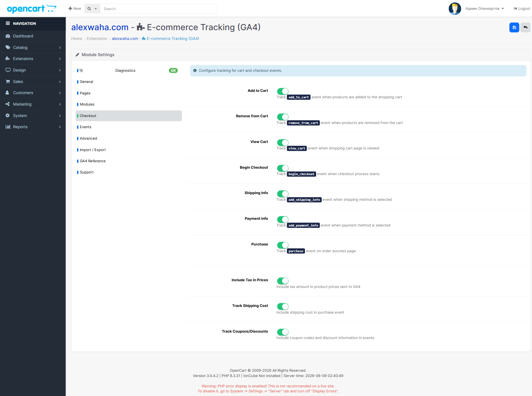Image resolution: width=532 pixels, height=396 pixels.
Task: Turn off Remove from Cart tracking
Action: point(283,117)
